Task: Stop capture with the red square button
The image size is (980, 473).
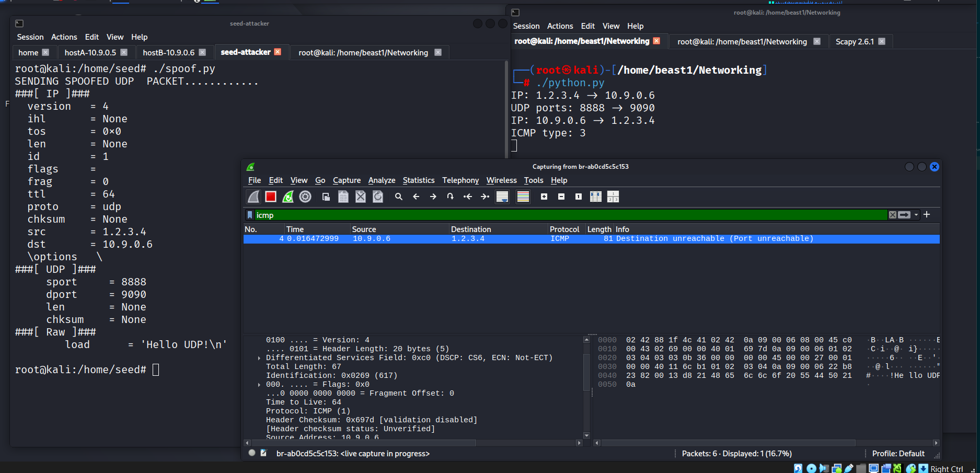Action: 270,197
